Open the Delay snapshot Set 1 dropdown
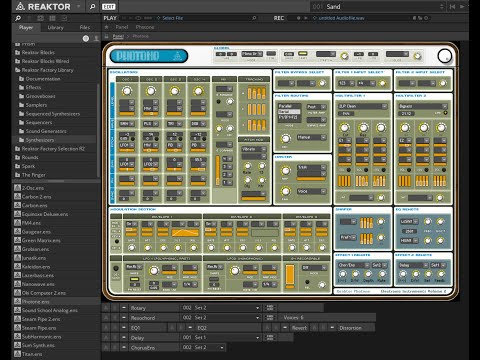Image resolution: width=480 pixels, height=360 pixels. [221, 338]
